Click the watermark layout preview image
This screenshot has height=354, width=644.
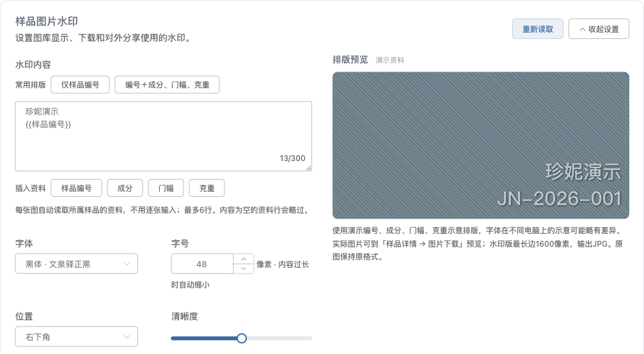point(480,145)
